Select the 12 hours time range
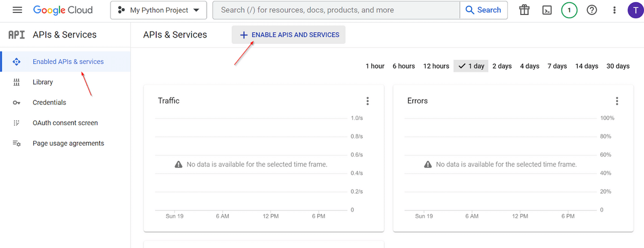 tap(436, 66)
